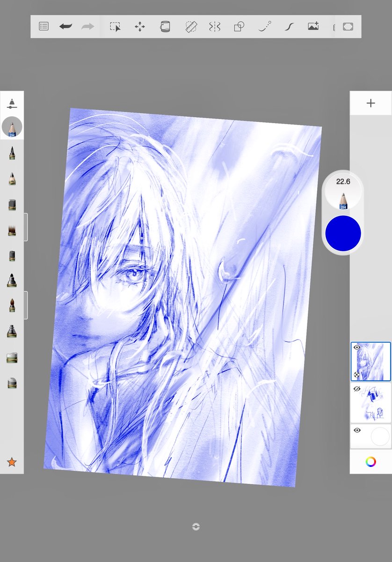Choose the Selection tool
This screenshot has height=562, width=392.
[x=115, y=27]
